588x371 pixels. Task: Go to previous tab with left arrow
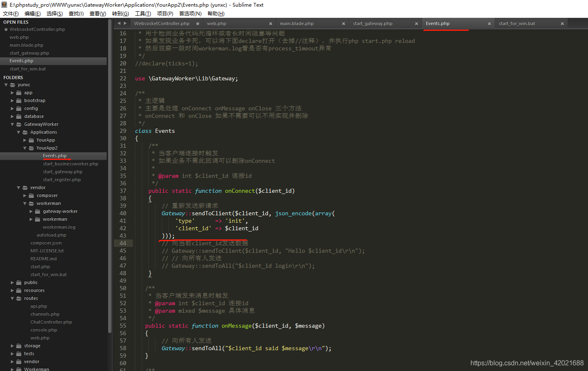(119, 23)
